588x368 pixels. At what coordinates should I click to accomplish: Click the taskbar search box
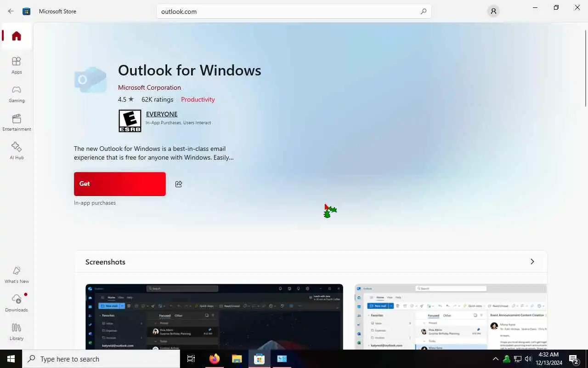coord(101,359)
